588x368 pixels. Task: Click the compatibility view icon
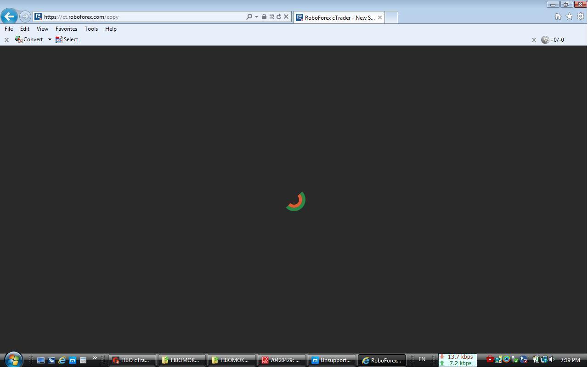(271, 17)
